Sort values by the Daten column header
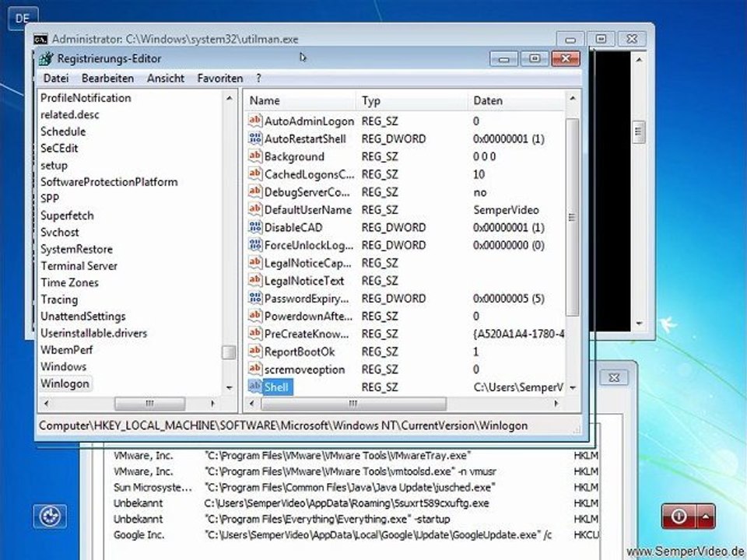The image size is (747, 560). (517, 100)
